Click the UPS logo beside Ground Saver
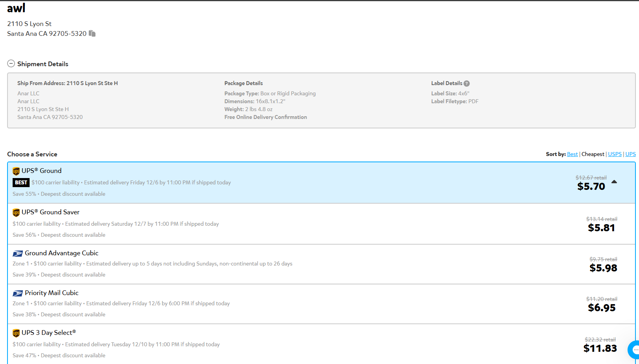This screenshot has height=364, width=639. [16, 212]
